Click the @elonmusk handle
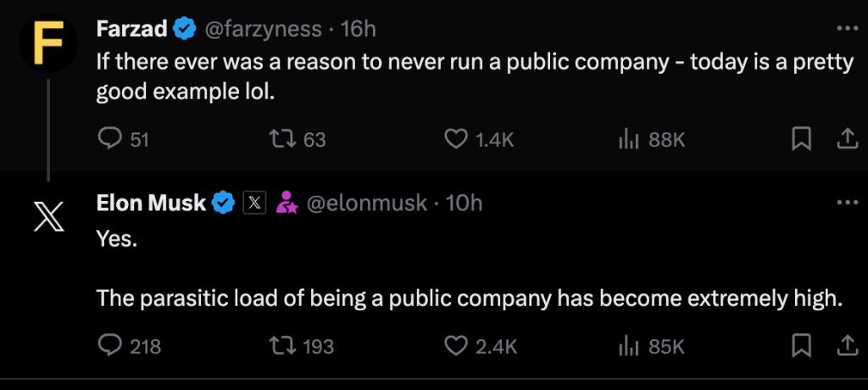Screen dimensions: 868x390 coord(365,203)
